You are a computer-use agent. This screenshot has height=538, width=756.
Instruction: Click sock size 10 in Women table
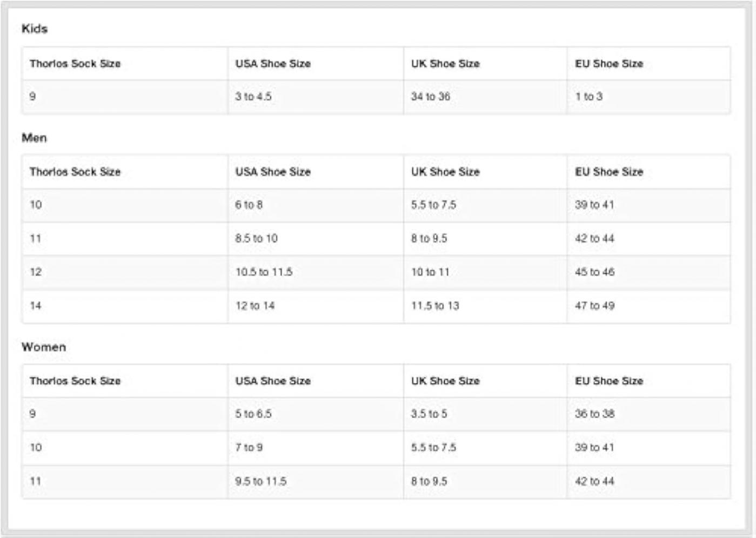coord(36,447)
